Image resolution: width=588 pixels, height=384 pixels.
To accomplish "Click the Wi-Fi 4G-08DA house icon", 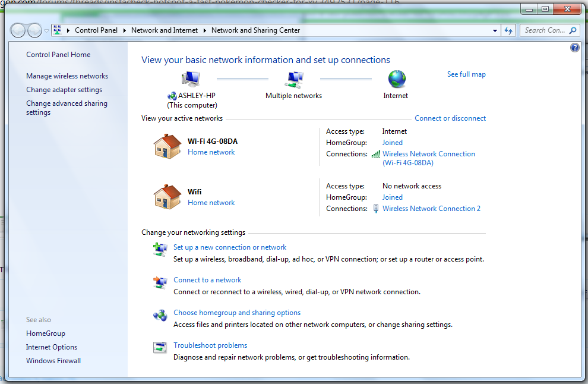I will tap(167, 146).
